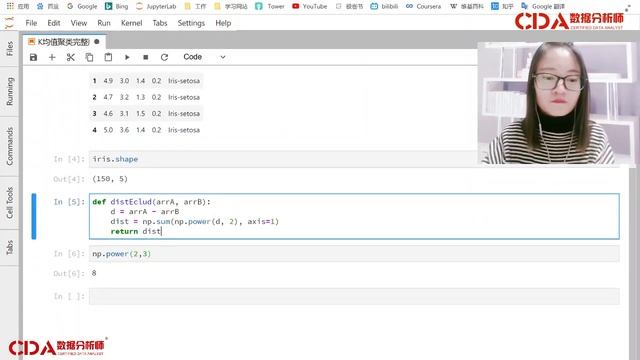This screenshot has width=640, height=360.
Task: Open the File menu
Action: pos(31,23)
